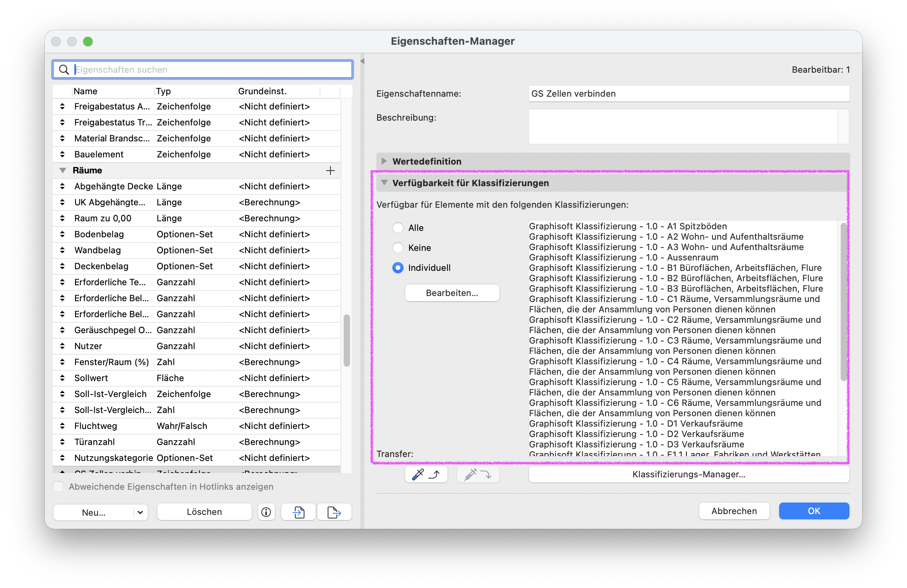Click the reorder handle of Nutzungskategorie
Viewport: 907px width, 588px height.
(62, 458)
